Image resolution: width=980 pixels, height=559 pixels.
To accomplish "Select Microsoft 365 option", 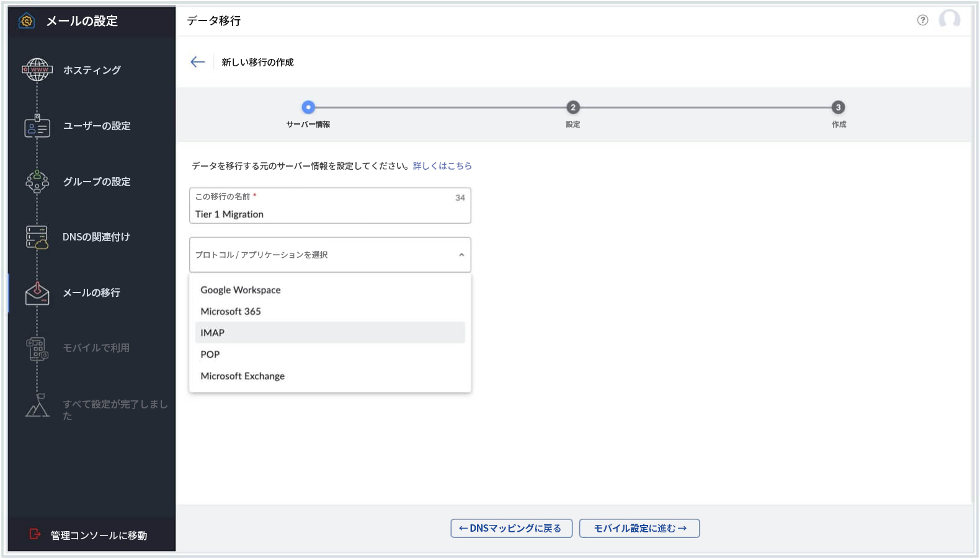I will pyautogui.click(x=231, y=312).
